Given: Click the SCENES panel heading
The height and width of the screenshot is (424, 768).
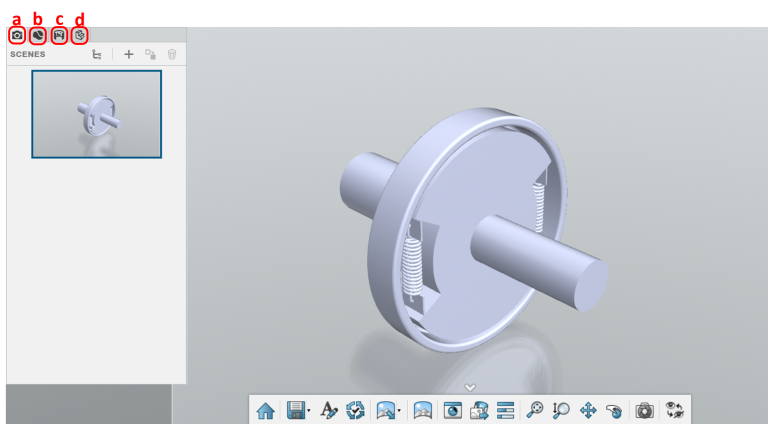Looking at the screenshot, I should tap(28, 54).
